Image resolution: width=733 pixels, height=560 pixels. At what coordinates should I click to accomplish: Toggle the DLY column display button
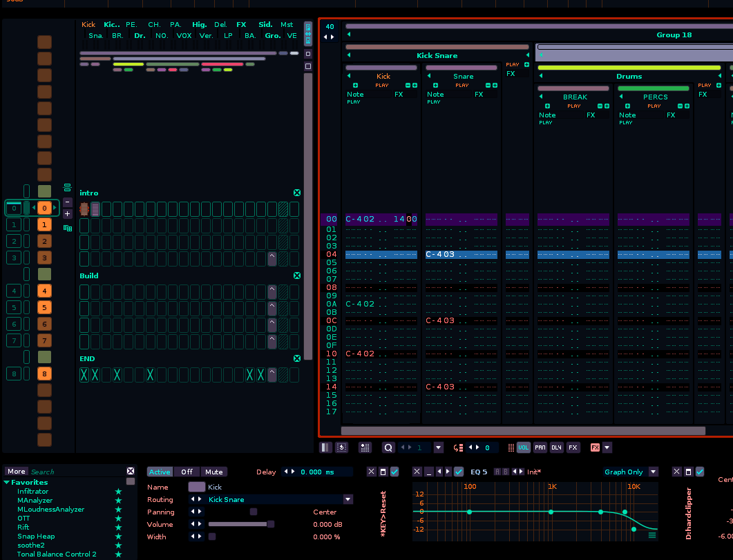pyautogui.click(x=556, y=447)
